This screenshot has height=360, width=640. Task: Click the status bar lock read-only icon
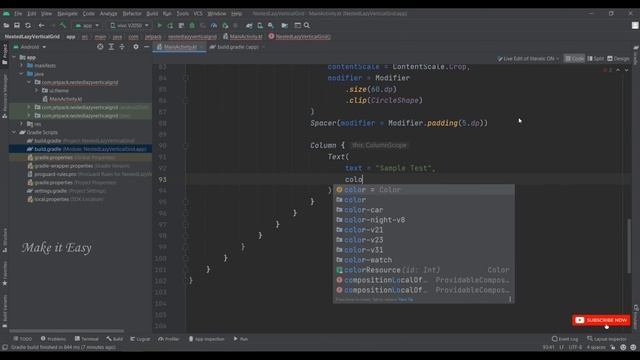[613, 347]
